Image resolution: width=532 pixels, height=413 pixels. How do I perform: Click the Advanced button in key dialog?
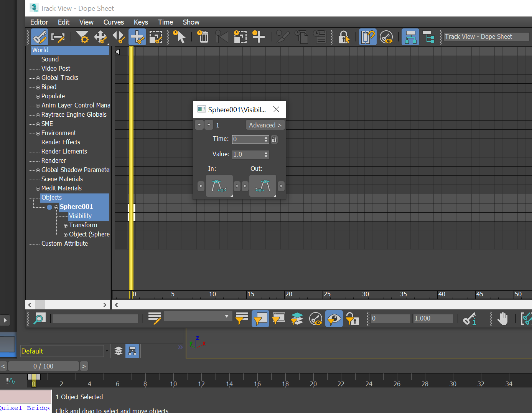coord(265,125)
